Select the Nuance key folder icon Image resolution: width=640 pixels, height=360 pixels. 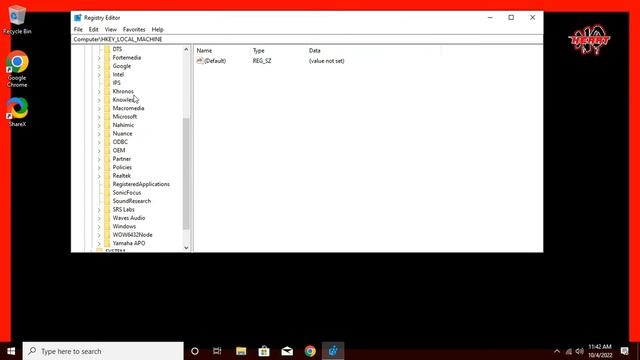(107, 133)
